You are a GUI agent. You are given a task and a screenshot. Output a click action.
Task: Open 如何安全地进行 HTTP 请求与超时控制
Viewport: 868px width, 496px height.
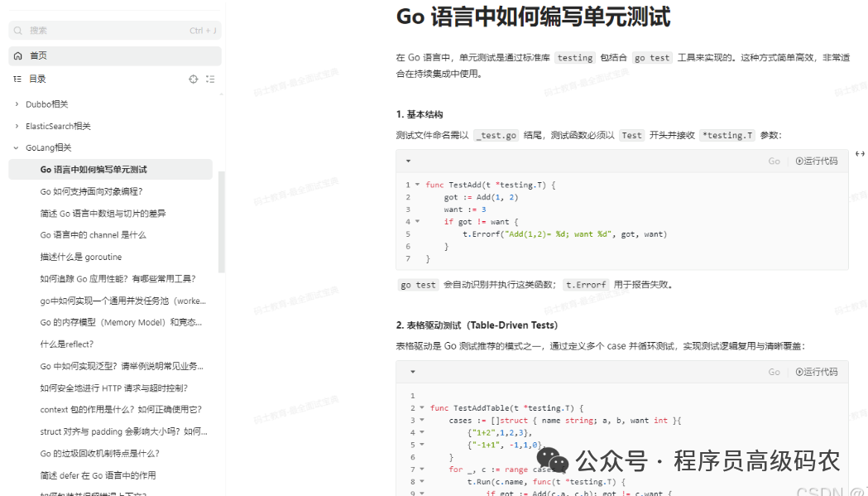pos(114,388)
